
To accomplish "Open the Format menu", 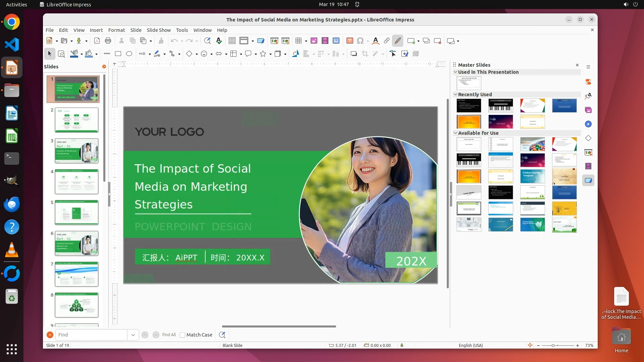I will [116, 30].
